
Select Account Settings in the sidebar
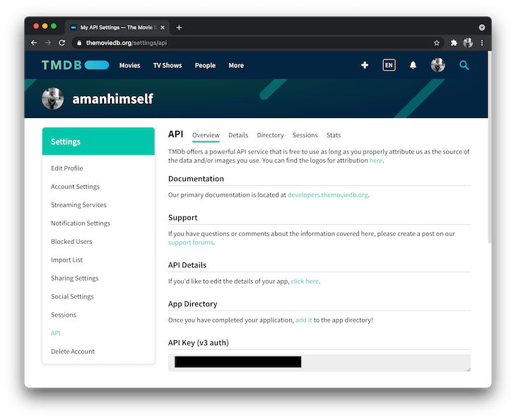tap(75, 187)
